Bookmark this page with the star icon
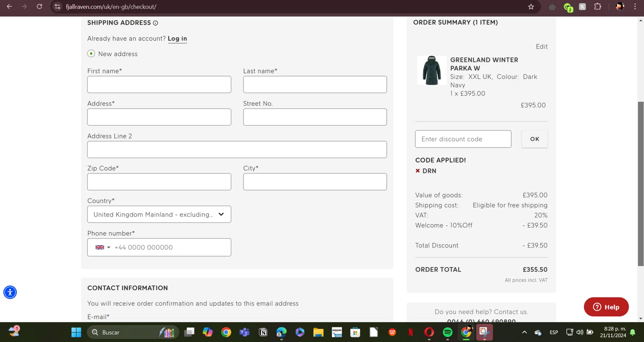This screenshot has width=644, height=342. tap(531, 7)
